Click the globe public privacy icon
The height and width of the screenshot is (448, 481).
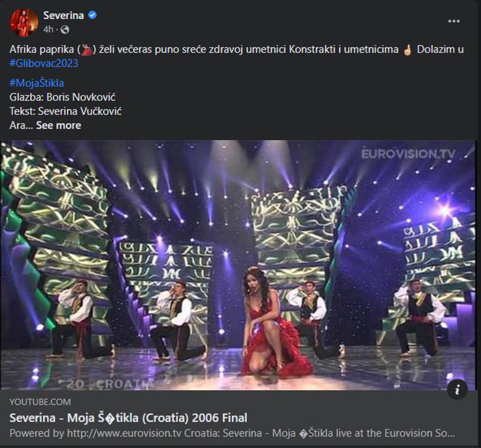click(x=65, y=29)
